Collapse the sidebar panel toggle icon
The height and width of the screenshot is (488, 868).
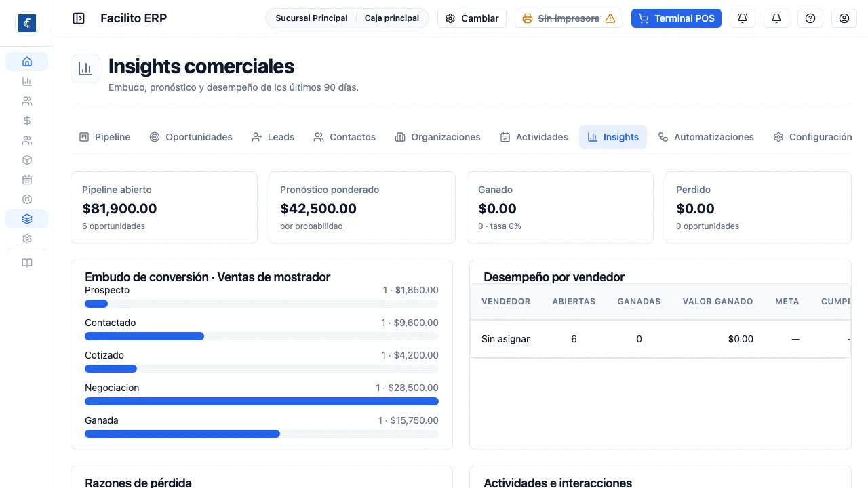79,18
